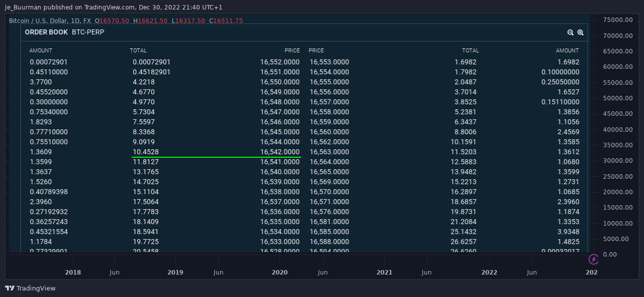This screenshot has height=297, width=644.
Task: Click ask total 21.2084
Action: click(x=464, y=222)
